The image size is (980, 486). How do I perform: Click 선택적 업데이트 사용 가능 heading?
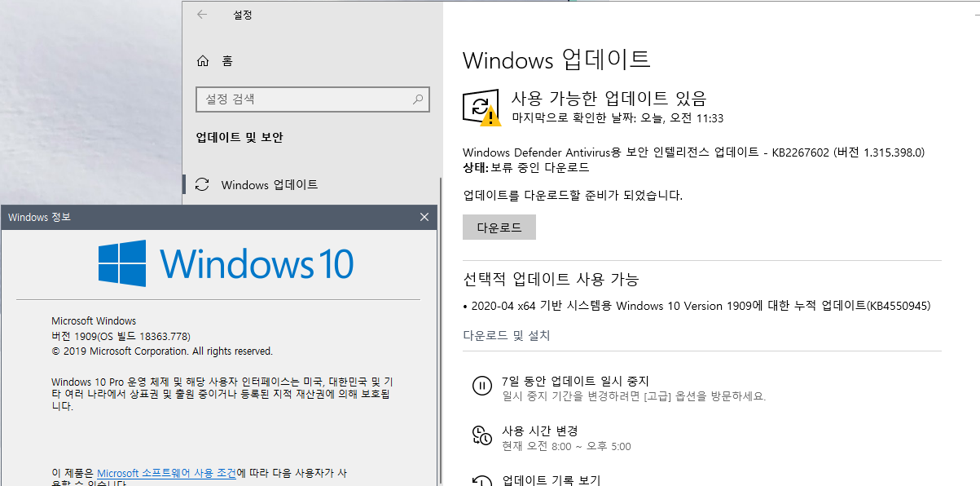(551, 279)
